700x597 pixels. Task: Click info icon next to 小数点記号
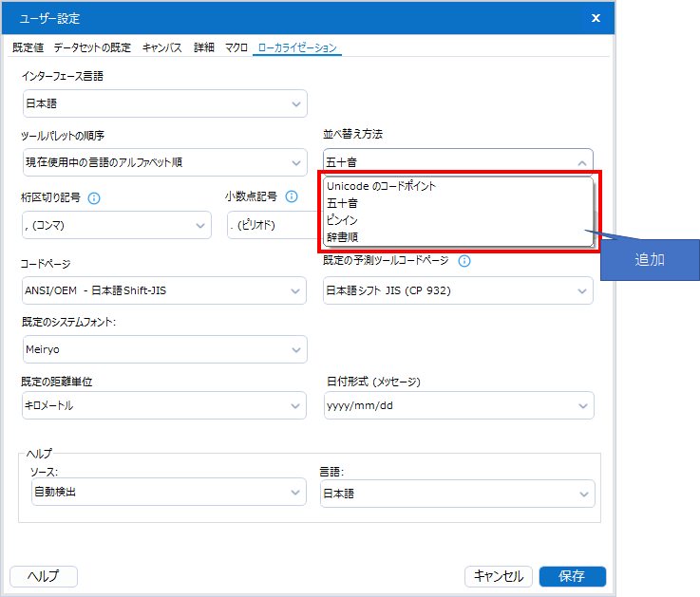[x=292, y=197]
